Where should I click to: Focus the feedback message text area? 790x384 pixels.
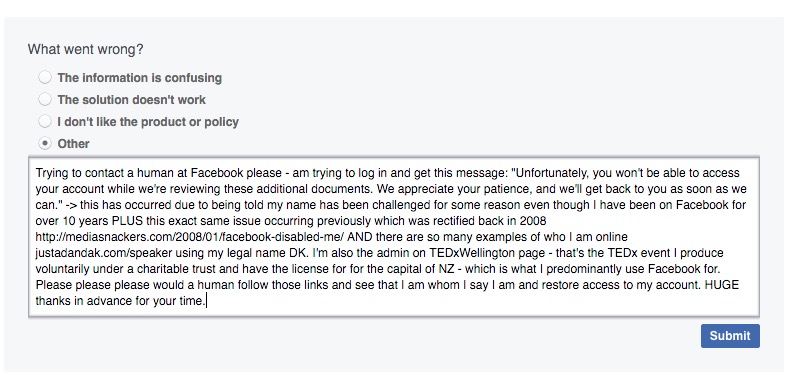tap(394, 237)
